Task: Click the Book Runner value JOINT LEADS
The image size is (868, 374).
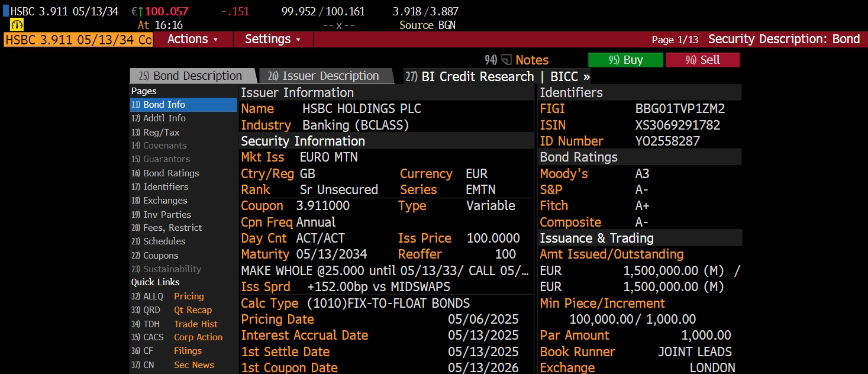Action: (695, 352)
